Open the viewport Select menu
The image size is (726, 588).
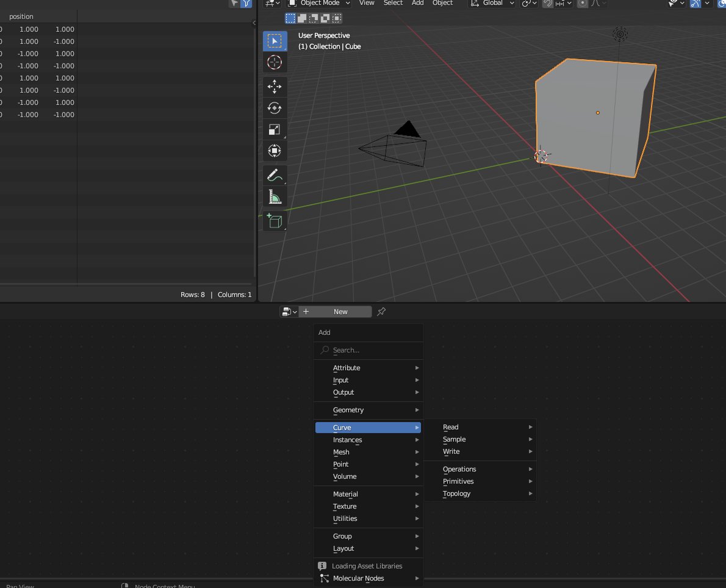[393, 3]
